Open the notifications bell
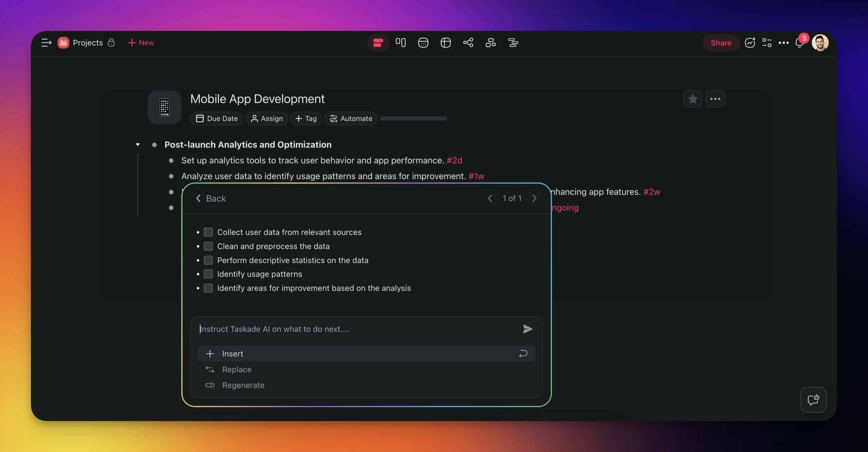This screenshot has width=868, height=452. tap(799, 43)
